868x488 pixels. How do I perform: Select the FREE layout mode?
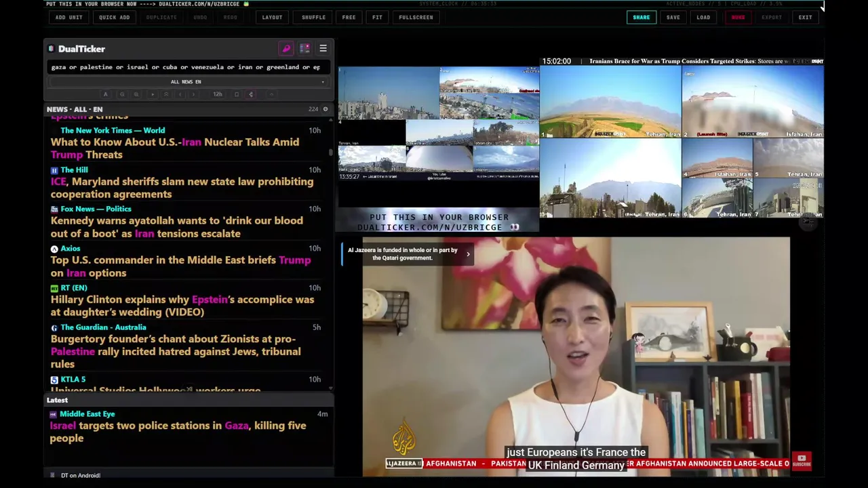pos(349,17)
